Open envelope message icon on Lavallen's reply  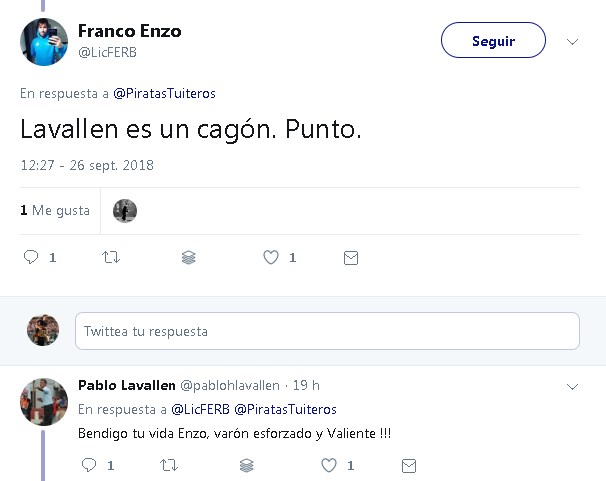pos(407,465)
